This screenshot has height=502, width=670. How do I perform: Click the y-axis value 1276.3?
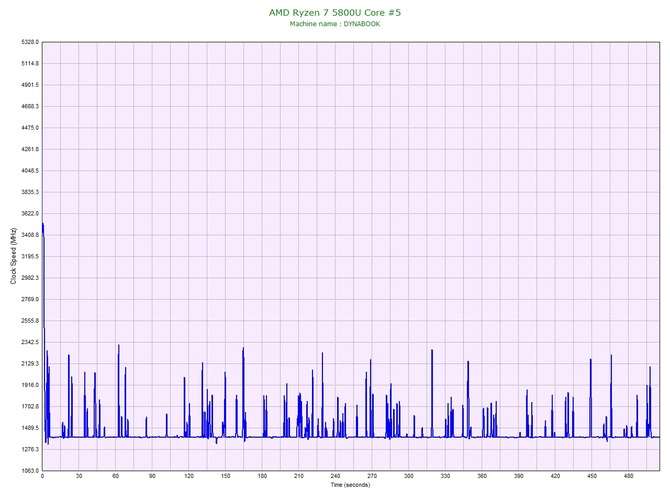[30, 449]
